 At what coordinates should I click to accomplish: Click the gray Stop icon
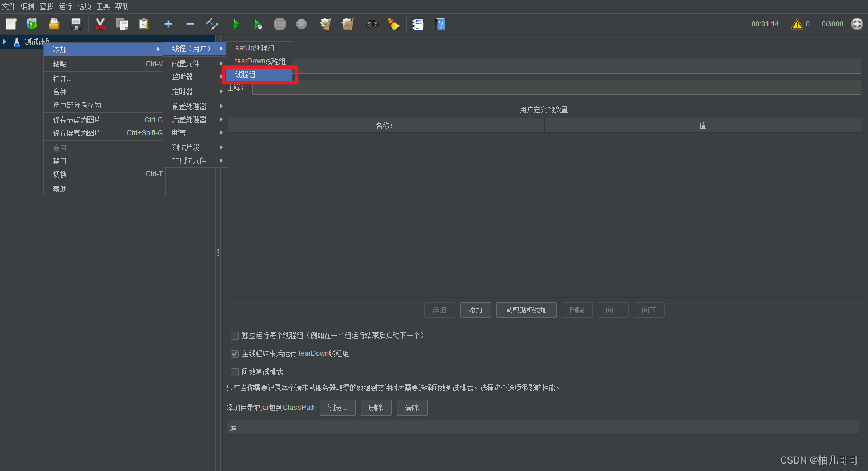point(280,24)
